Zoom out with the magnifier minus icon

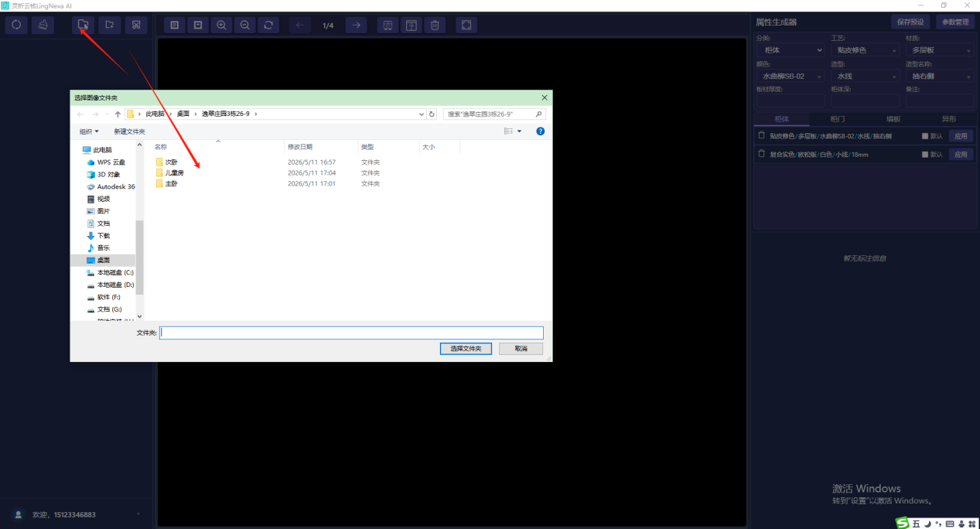click(244, 26)
